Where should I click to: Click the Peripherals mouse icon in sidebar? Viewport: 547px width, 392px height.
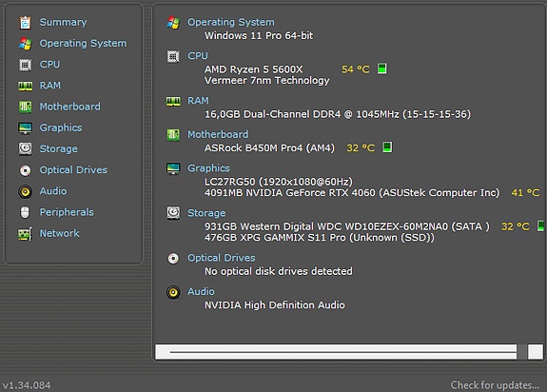point(25,212)
